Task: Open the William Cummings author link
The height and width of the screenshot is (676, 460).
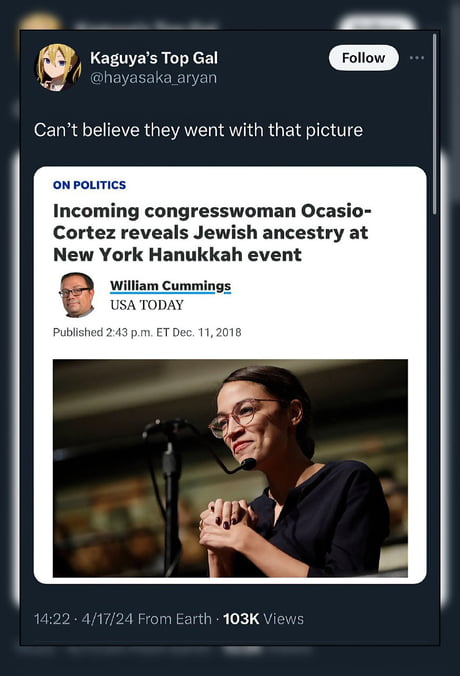Action: (170, 286)
